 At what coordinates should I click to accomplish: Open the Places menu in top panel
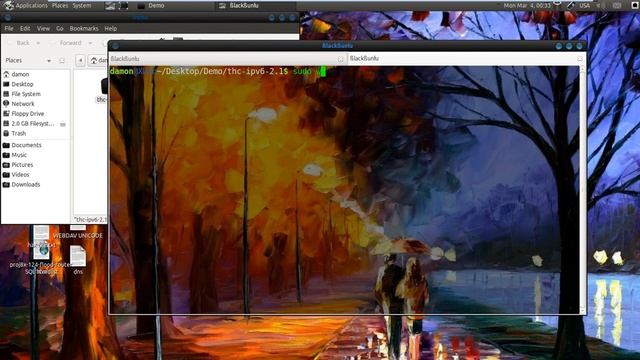(x=60, y=5)
